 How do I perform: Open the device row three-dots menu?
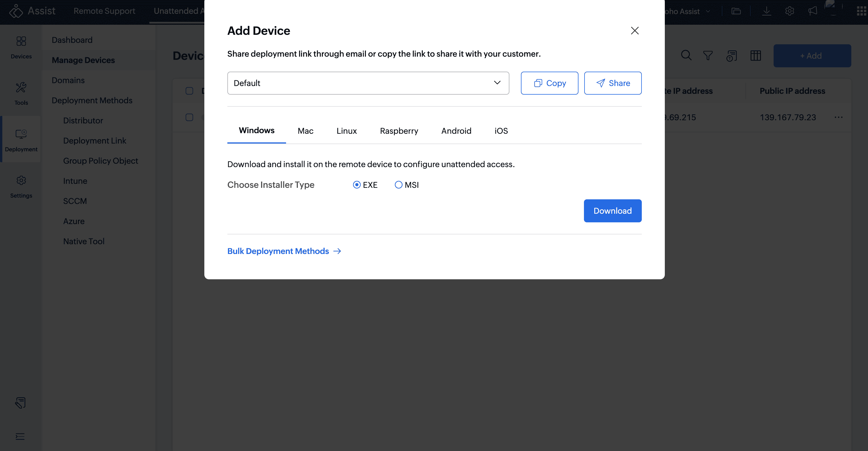point(838,117)
